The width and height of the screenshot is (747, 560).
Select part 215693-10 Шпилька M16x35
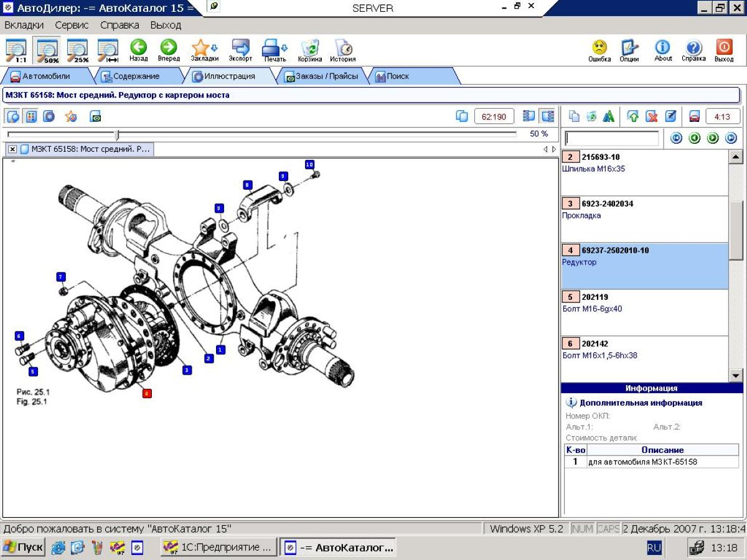click(644, 172)
